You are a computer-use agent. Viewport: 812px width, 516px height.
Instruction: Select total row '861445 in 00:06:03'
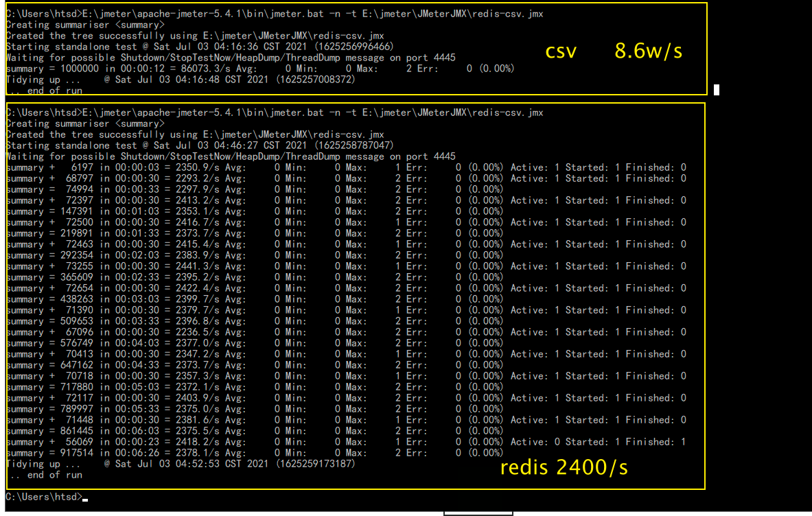coord(255,431)
